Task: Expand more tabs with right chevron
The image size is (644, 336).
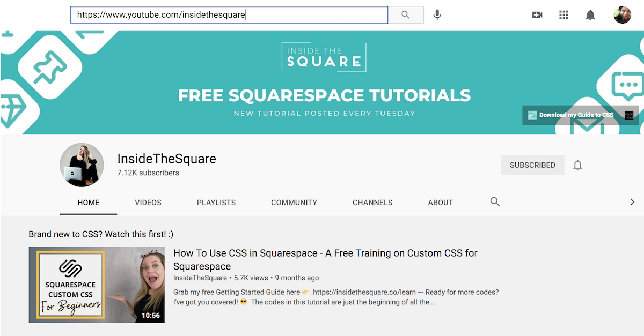Action: click(x=632, y=202)
